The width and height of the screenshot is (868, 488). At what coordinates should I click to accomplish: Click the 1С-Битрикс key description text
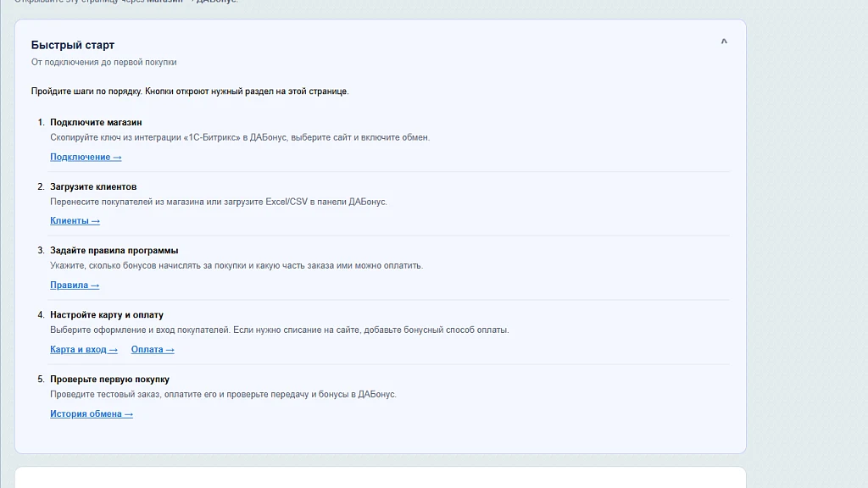coord(240,137)
